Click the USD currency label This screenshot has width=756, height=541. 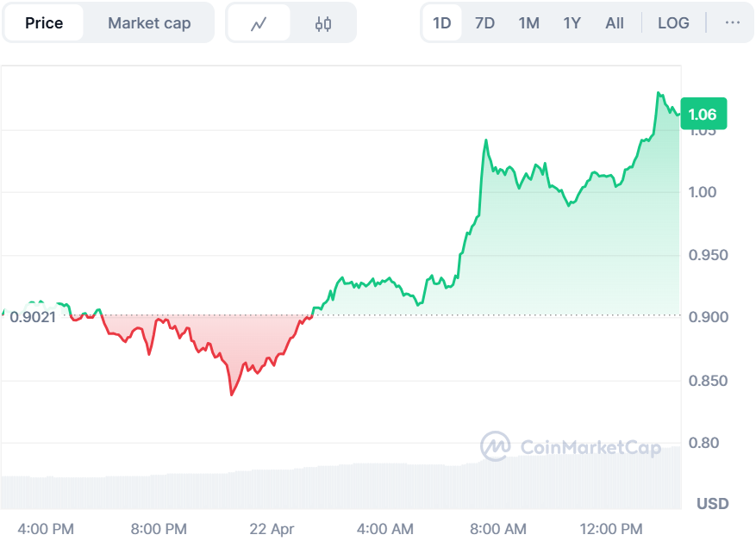(712, 503)
